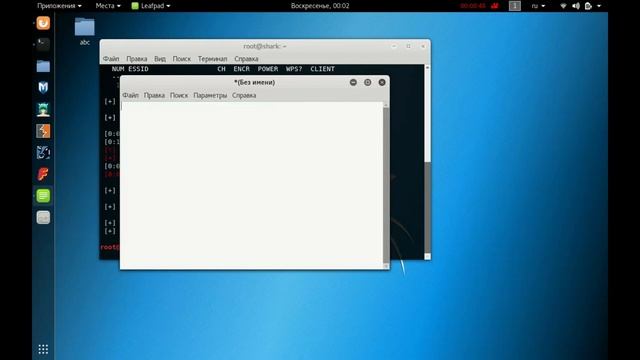The height and width of the screenshot is (360, 640).
Task: Open Leafpad Файл menu
Action: (x=131, y=95)
